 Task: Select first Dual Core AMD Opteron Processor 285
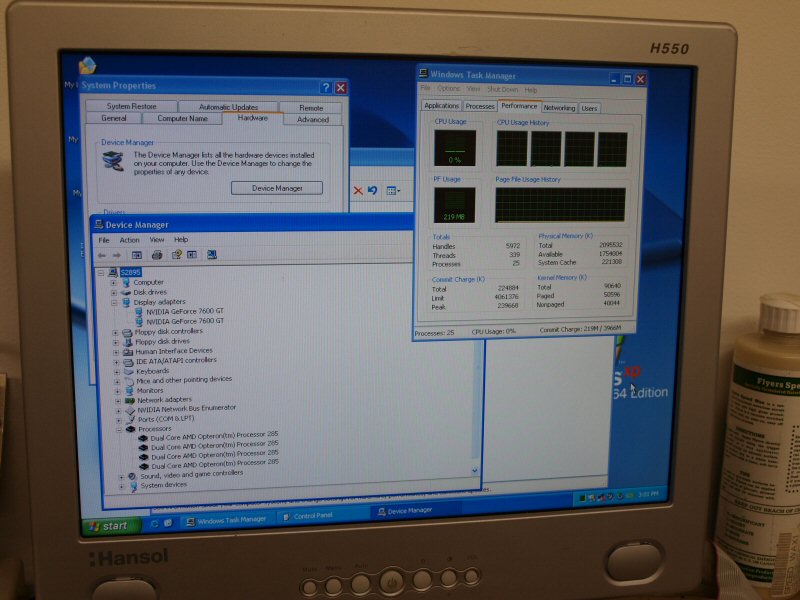point(214,437)
